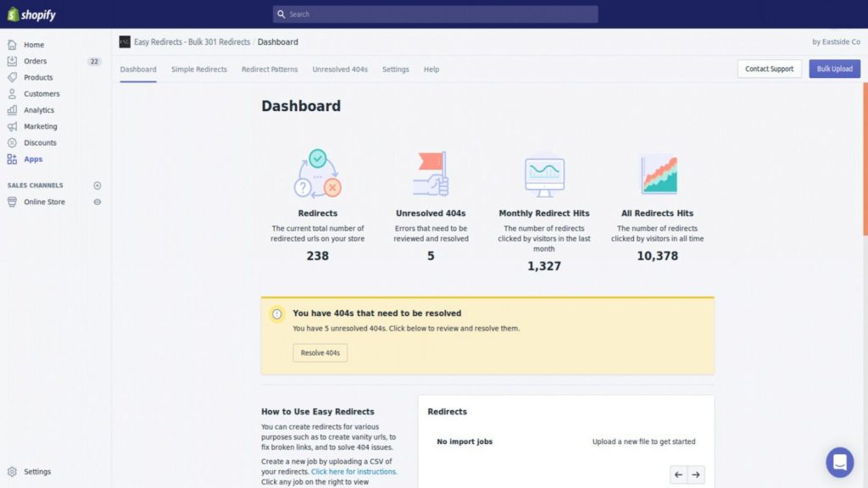Click the unresolved 404s count 5
868x488 pixels.
coord(431,256)
